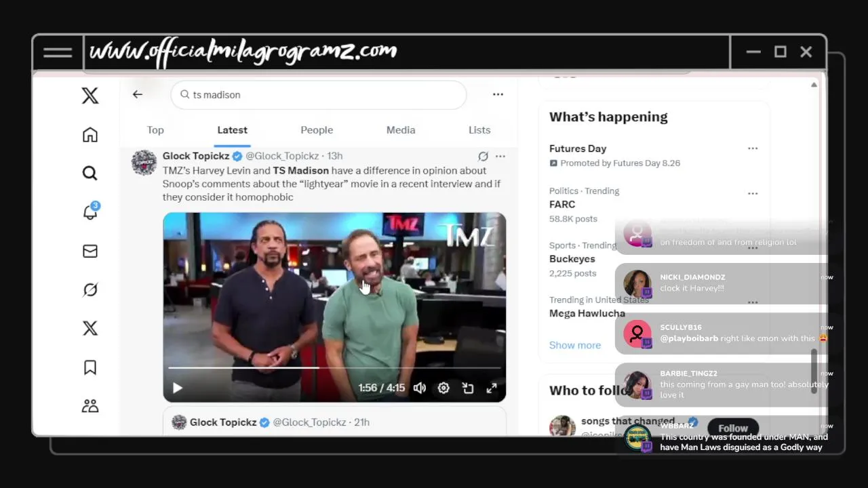The width and height of the screenshot is (868, 488).
Task: Seek on the video progress bar
Action: [x=334, y=368]
